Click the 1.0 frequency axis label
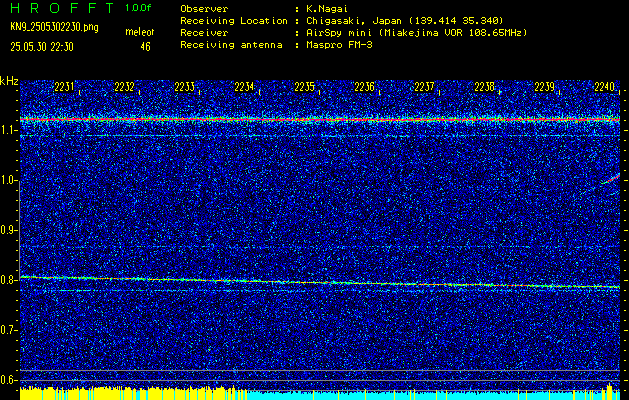The width and height of the screenshot is (629, 400). (8, 181)
